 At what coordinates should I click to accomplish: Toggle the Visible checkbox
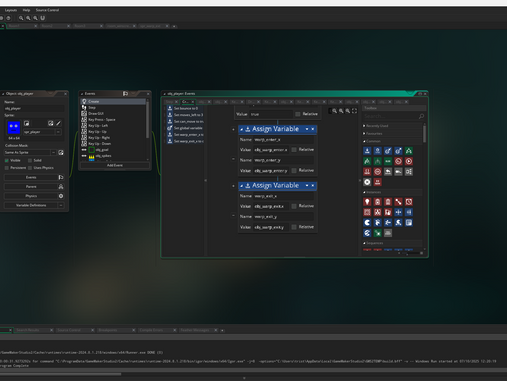coord(7,161)
